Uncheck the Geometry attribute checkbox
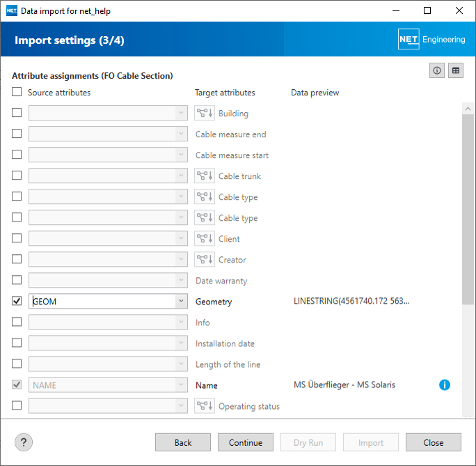 (17, 302)
